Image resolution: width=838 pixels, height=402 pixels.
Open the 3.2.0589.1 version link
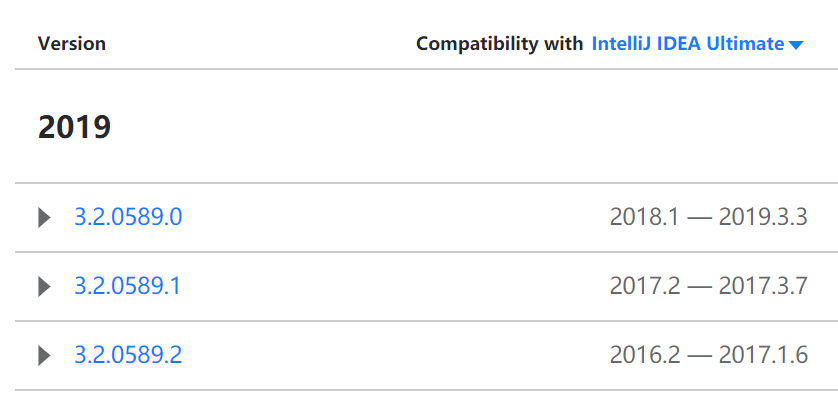(x=128, y=287)
